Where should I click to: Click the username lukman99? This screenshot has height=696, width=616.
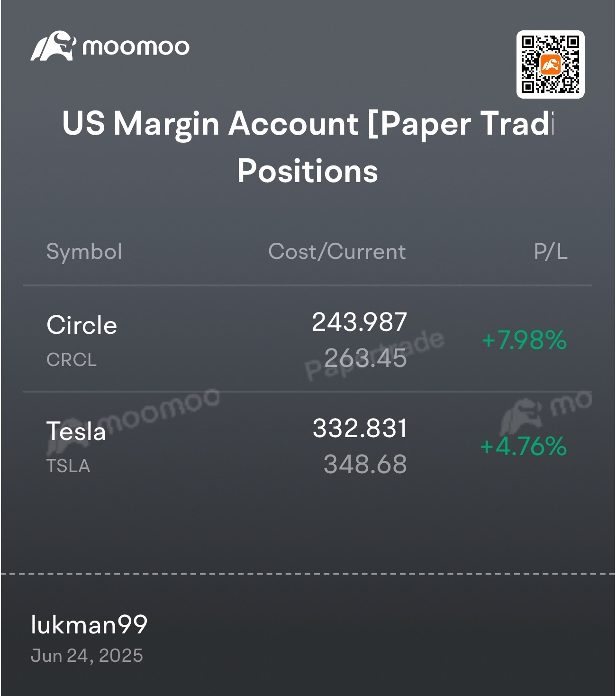tap(89, 624)
